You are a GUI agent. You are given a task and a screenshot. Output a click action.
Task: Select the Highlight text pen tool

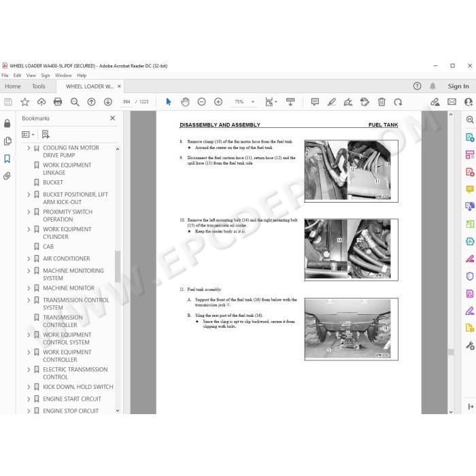(x=332, y=102)
